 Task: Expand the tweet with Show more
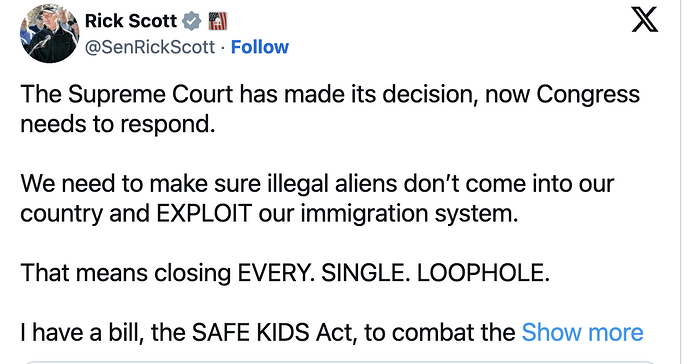pyautogui.click(x=582, y=332)
